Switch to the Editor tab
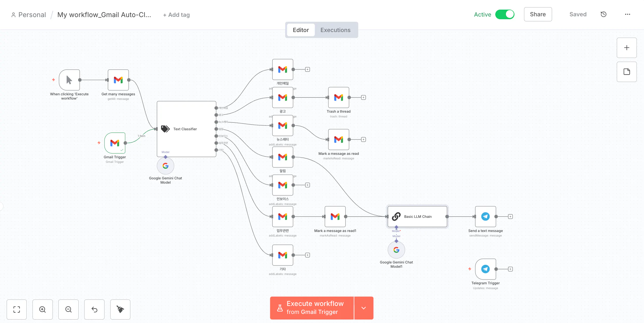 [x=301, y=30]
